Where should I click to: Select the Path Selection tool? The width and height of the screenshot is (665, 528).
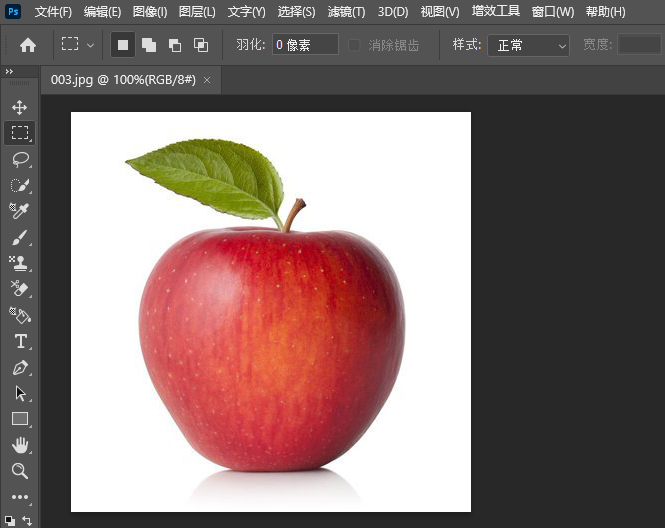20,394
